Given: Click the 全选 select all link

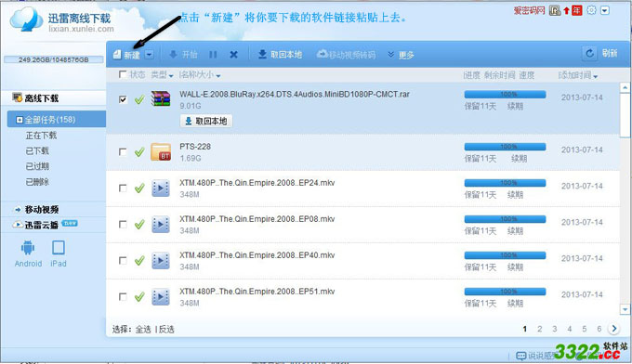Looking at the screenshot, I should (143, 330).
